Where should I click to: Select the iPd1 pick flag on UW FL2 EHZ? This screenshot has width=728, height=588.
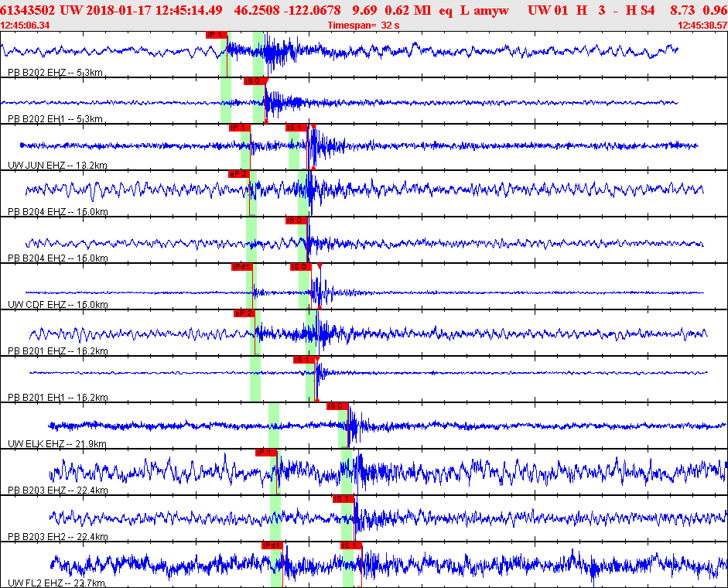point(272,545)
